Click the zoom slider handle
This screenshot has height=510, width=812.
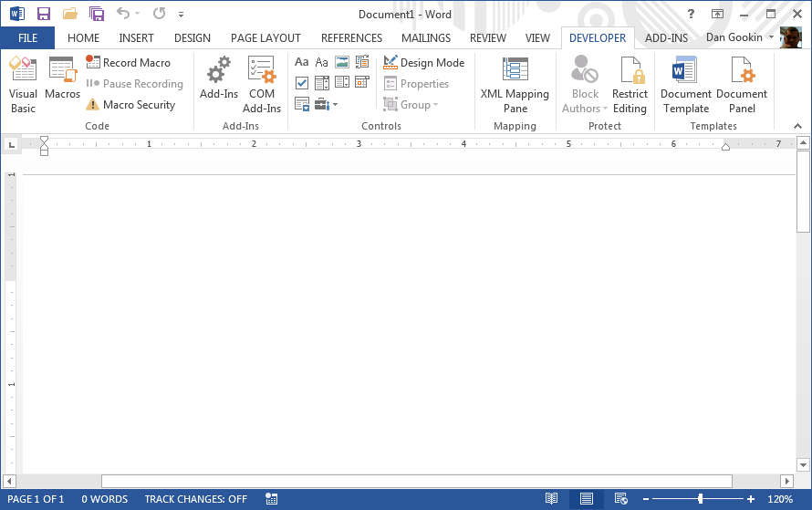point(700,499)
